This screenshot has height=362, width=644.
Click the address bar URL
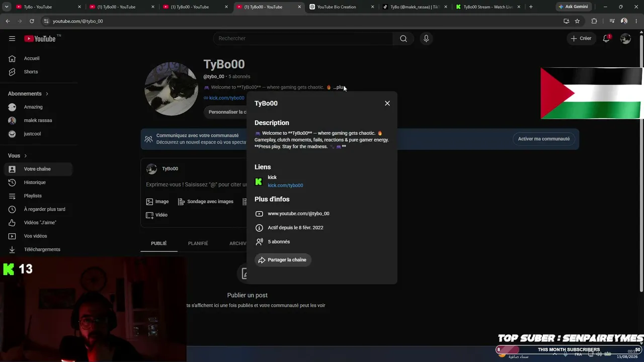point(78,21)
